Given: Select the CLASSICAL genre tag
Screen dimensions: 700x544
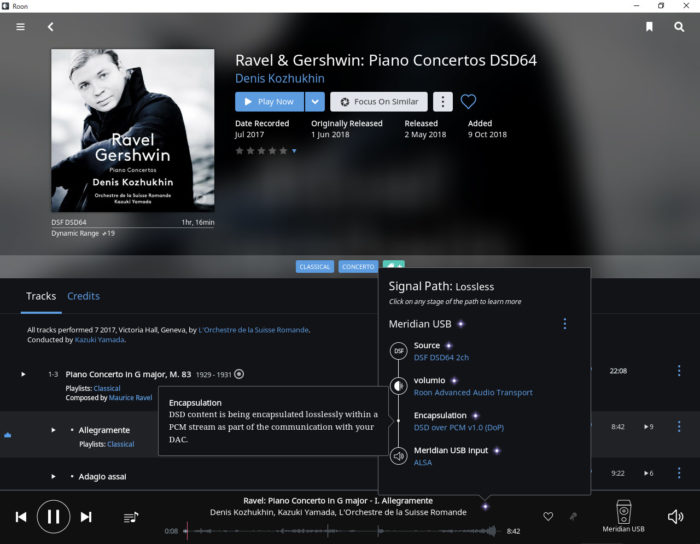Looking at the screenshot, I should [315, 266].
